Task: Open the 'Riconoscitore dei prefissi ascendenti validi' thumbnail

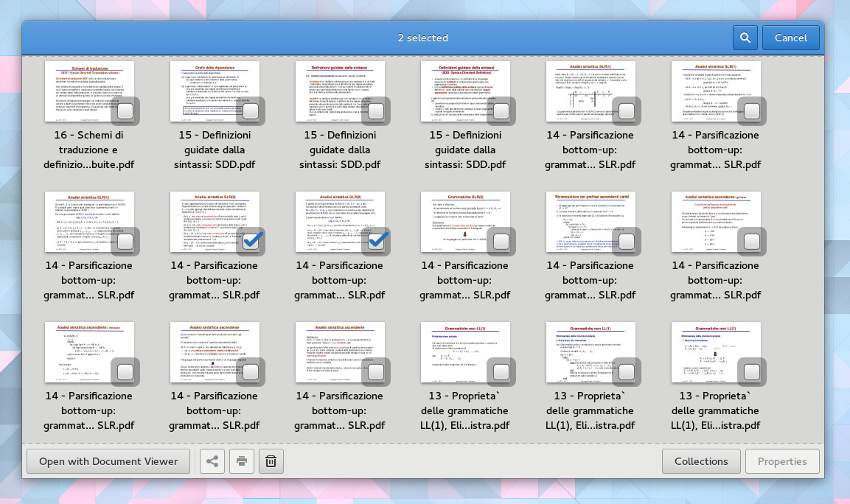Action: [591, 221]
